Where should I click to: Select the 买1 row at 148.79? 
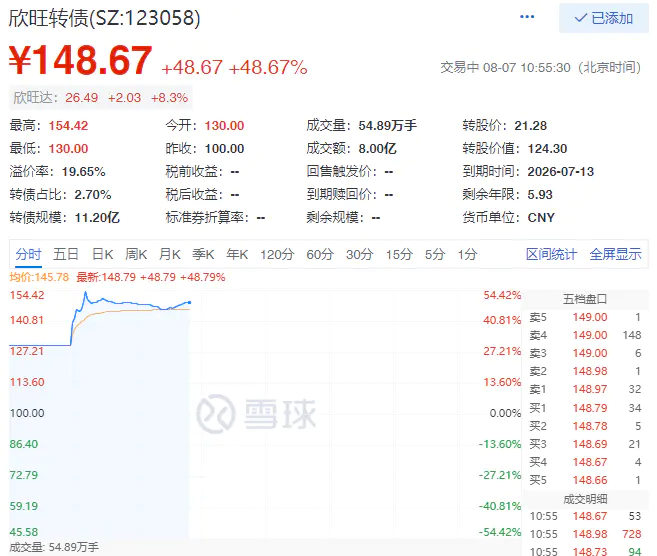[585, 408]
